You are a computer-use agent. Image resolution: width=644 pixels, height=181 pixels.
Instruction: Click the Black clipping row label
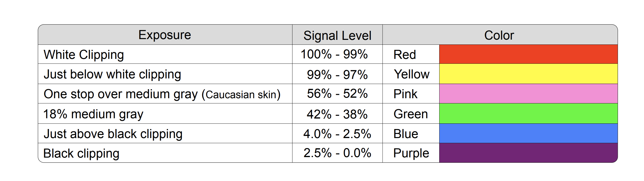point(81,153)
